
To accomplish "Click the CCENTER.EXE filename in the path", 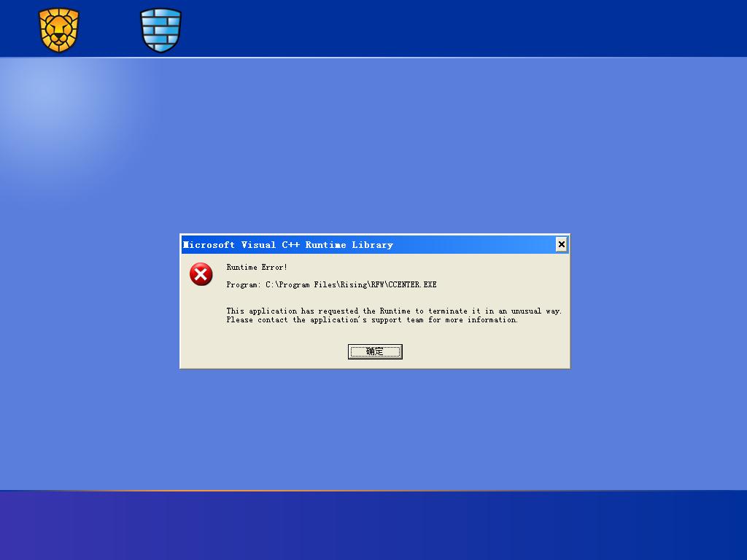I will [412, 285].
